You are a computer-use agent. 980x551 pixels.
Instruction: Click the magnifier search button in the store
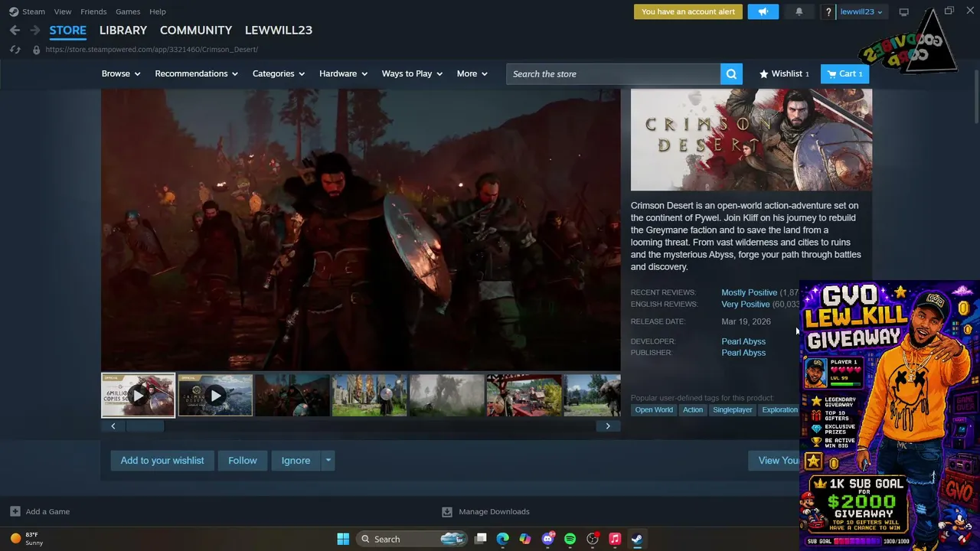click(x=731, y=73)
